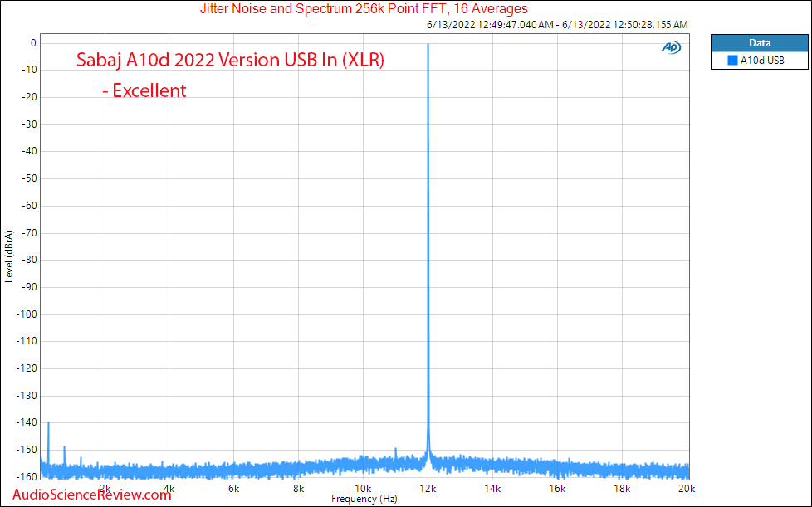The image size is (812, 507).
Task: Click the AudioScienceReview.com text
Action: click(91, 495)
